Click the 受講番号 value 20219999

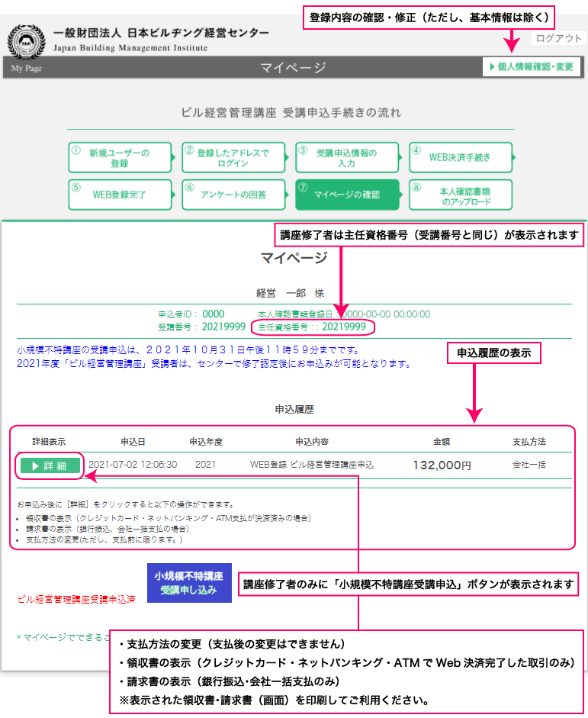pos(223,327)
